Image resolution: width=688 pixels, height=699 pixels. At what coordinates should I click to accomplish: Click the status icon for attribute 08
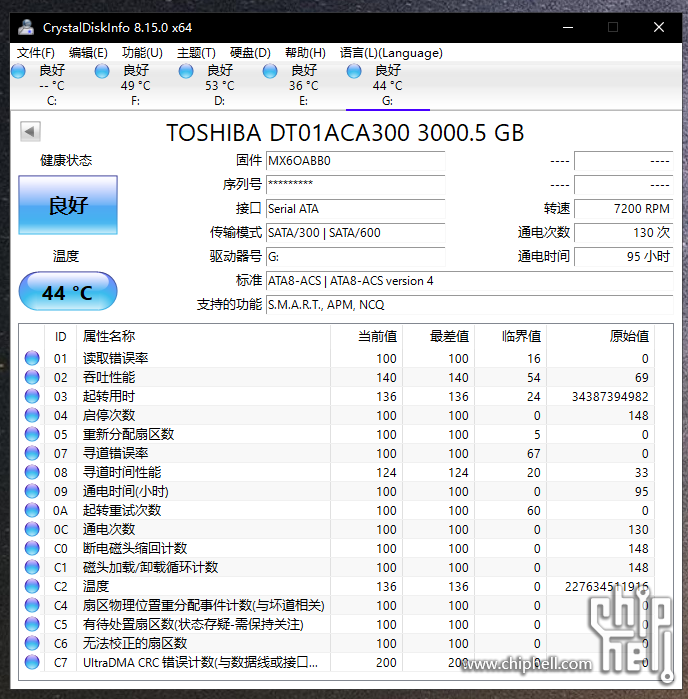32,472
